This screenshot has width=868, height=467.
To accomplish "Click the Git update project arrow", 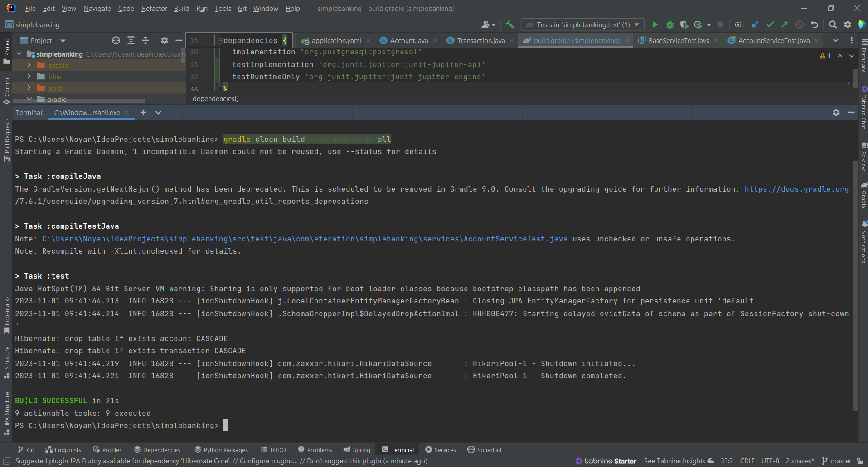I will (755, 25).
